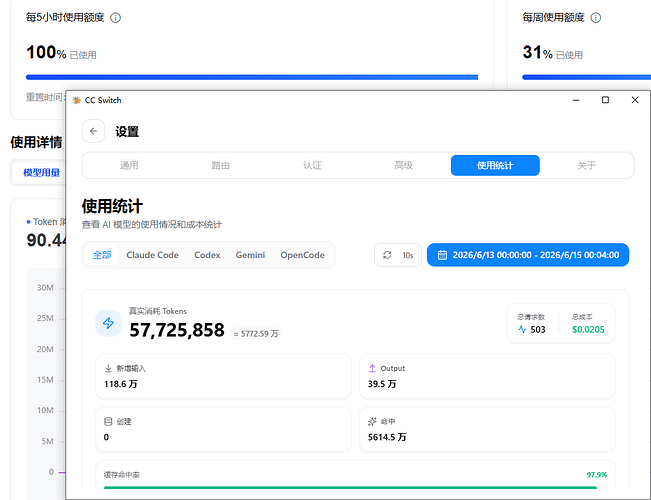Click the ≈ 5772.59 万 approximation badge
The image size is (651, 500).
256,334
